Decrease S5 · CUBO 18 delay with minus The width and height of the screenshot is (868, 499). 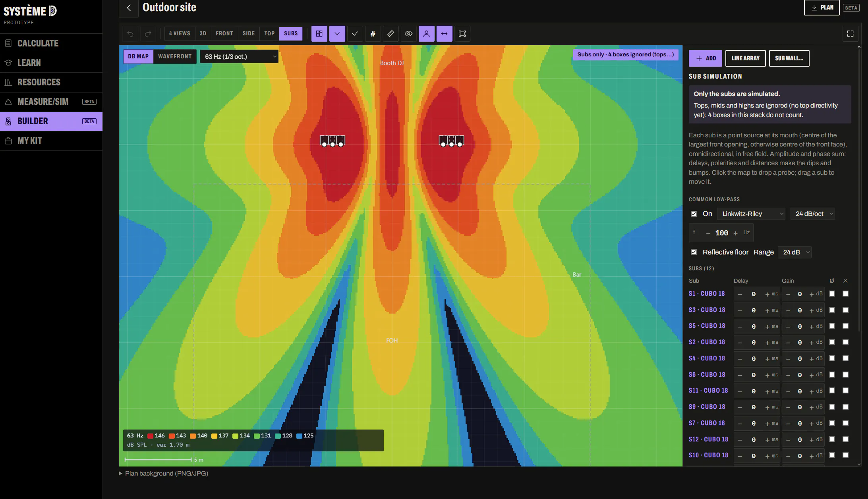[740, 327]
